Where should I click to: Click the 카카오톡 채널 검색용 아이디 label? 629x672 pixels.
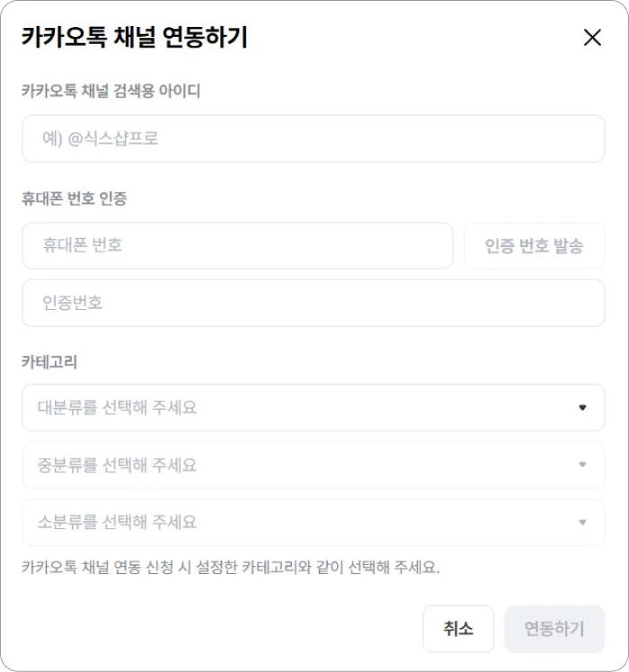[111, 91]
